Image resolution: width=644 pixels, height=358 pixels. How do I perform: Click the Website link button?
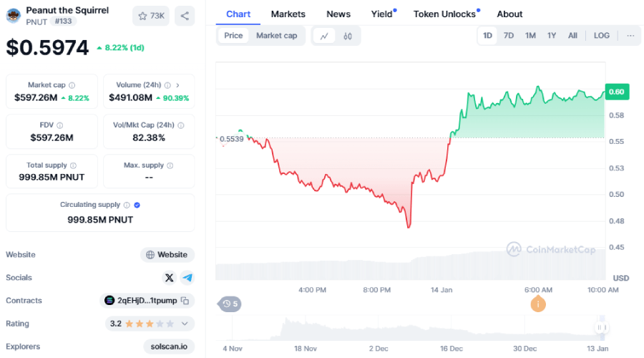tap(167, 255)
